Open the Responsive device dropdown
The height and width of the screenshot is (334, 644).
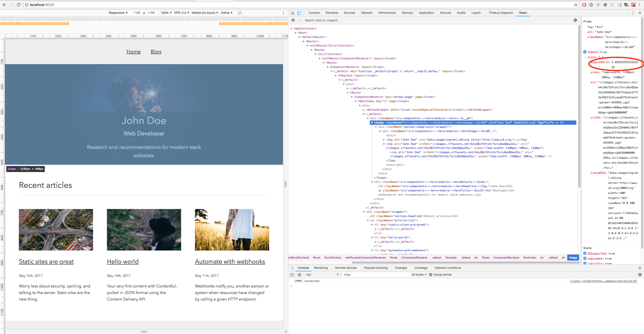click(118, 13)
